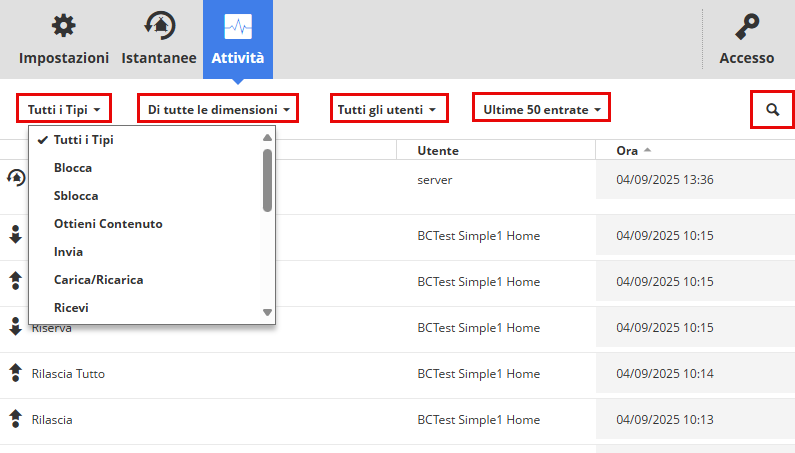Click the up-arrow icon in last Rilascia row
Viewport: 795px width, 453px height.
[15, 419]
